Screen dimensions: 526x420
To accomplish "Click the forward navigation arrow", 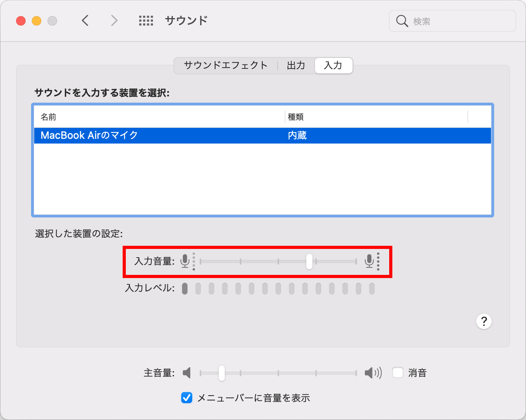I will (x=114, y=20).
